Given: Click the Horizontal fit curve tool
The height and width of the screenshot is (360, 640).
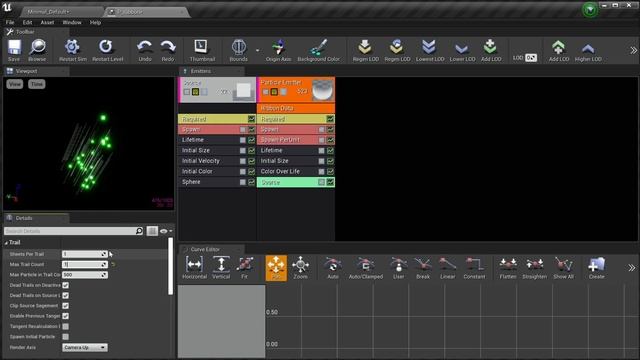Looking at the screenshot, I should (x=194, y=268).
